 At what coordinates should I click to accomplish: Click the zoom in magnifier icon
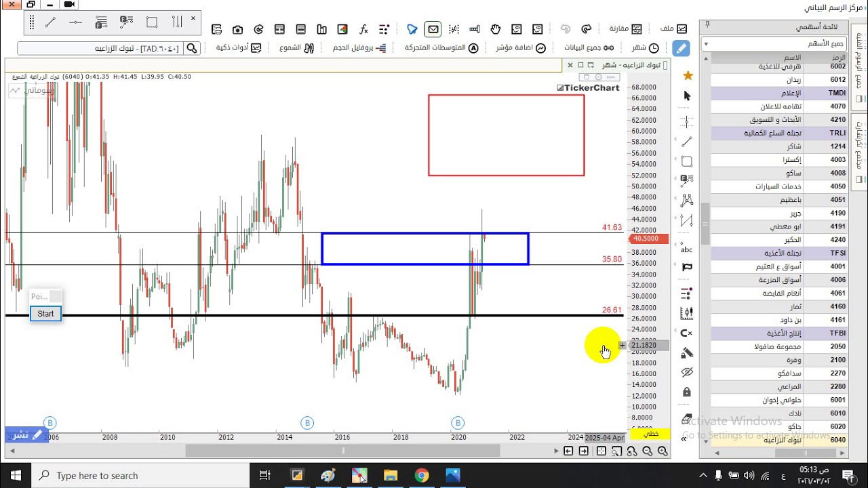[663, 451]
